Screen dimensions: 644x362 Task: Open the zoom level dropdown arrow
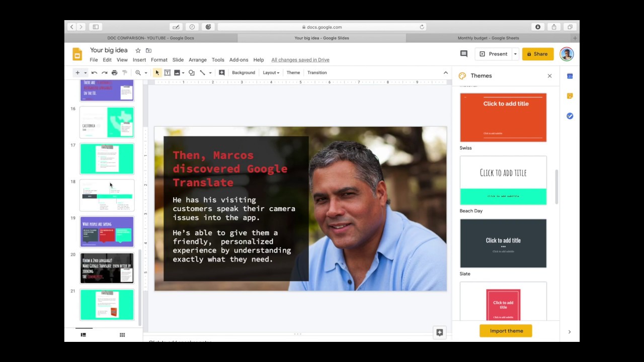(146, 73)
